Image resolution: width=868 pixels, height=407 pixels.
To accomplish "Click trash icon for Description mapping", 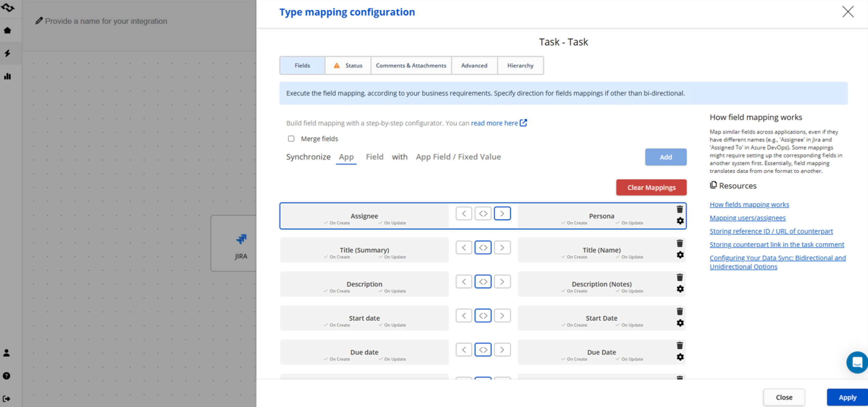I will (x=679, y=278).
